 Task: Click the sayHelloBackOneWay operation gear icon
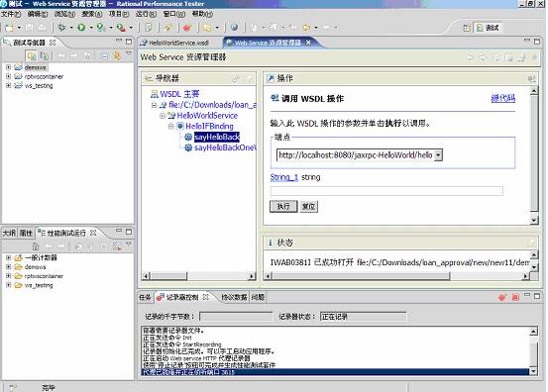pyautogui.click(x=188, y=147)
